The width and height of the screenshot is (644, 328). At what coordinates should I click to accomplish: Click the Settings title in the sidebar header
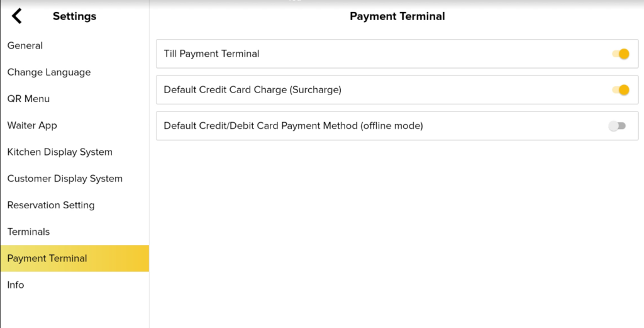click(74, 16)
